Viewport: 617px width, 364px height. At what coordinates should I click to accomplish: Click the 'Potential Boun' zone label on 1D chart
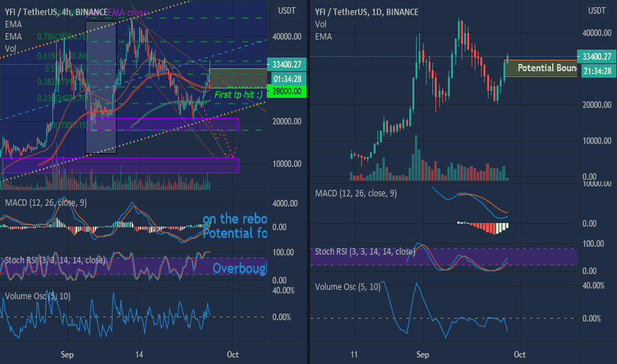(547, 68)
